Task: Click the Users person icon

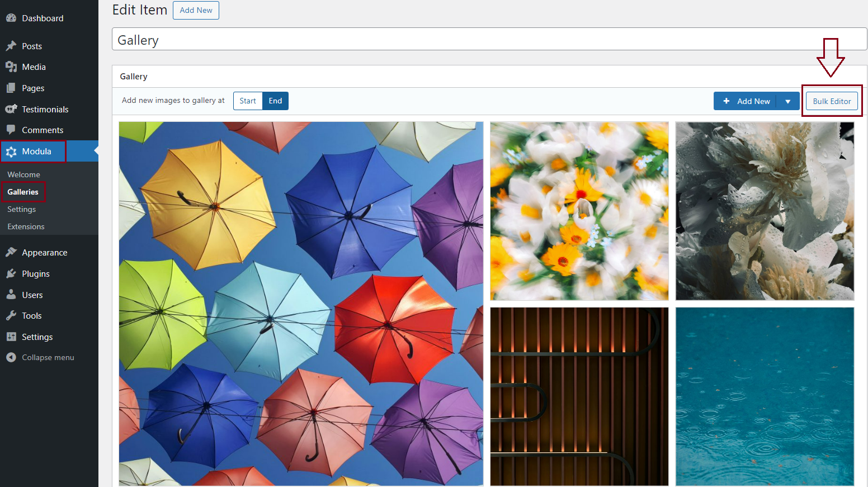Action: 11,295
